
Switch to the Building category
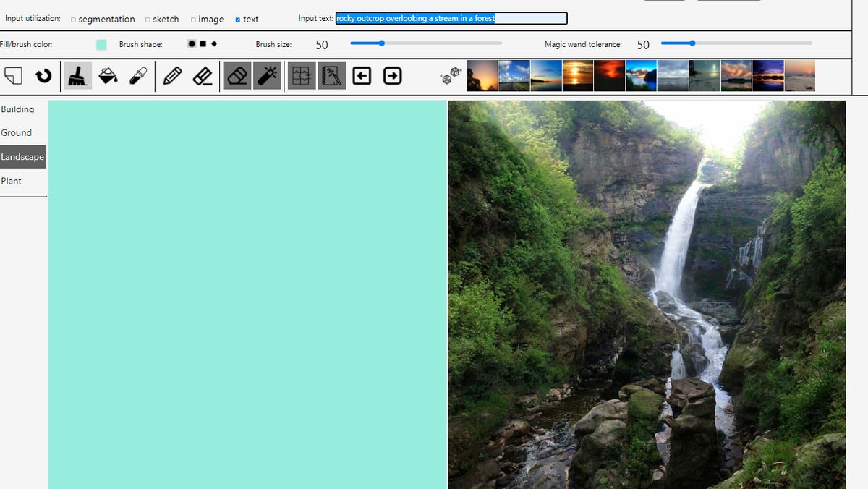[17, 109]
